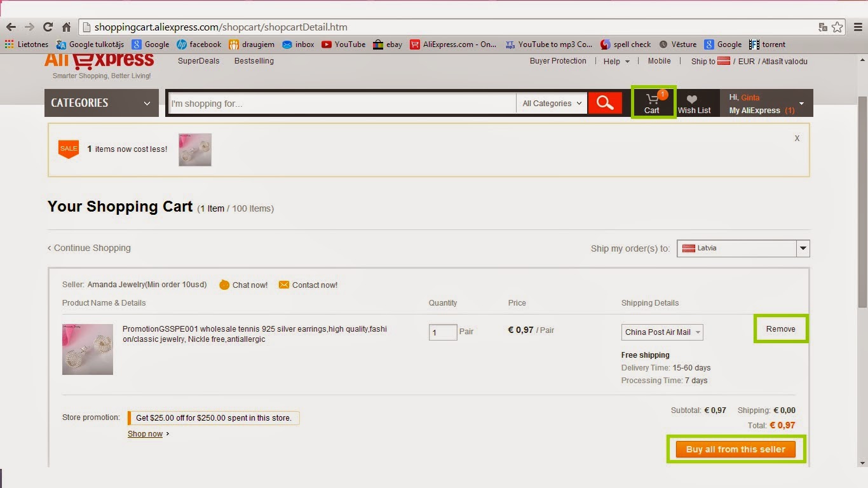Open the Cart icon in header

[x=653, y=102]
